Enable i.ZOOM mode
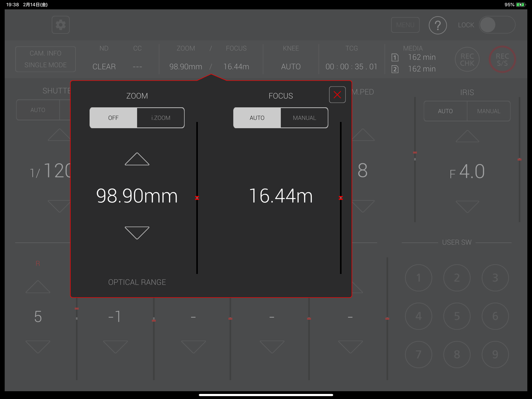Screen dimensions: 532x399 point(161,118)
